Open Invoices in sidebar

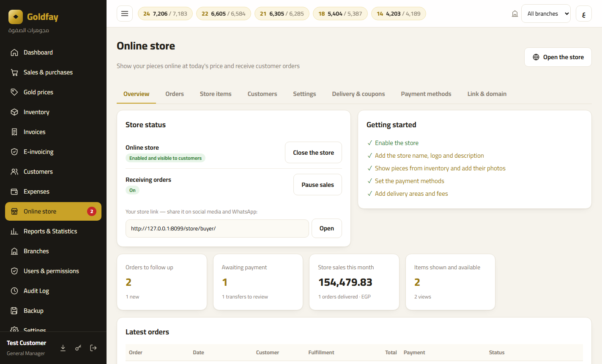pos(53,132)
